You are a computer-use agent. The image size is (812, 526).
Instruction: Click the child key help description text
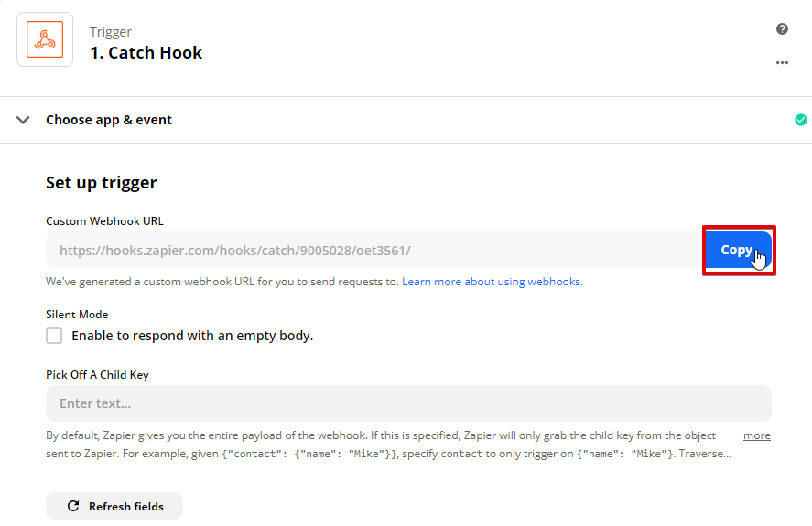tap(389, 445)
